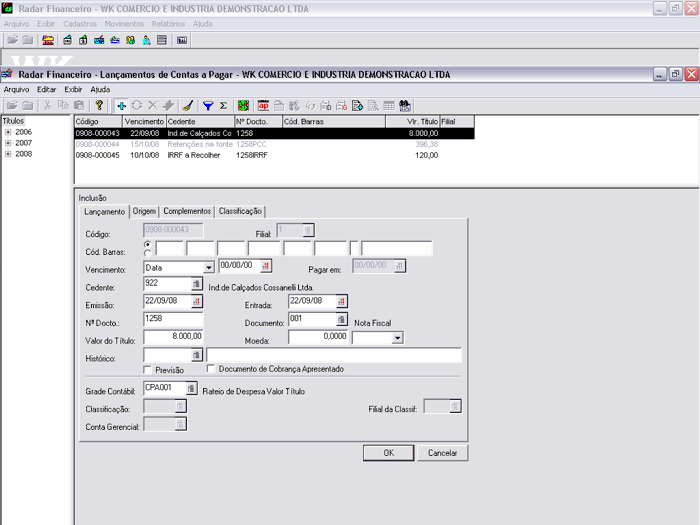The image size is (700, 525).
Task: Open the Editar menu
Action: click(x=46, y=89)
